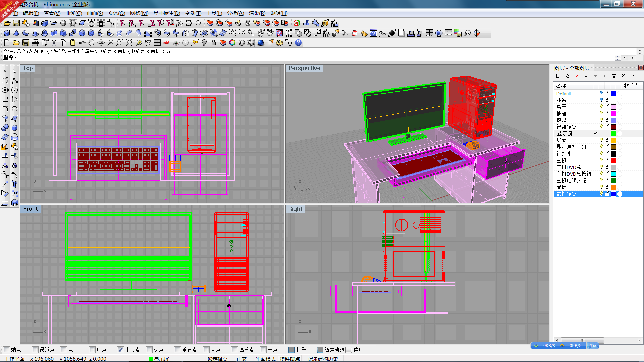Enable the 中点 osnap checkbox

tap(92, 350)
